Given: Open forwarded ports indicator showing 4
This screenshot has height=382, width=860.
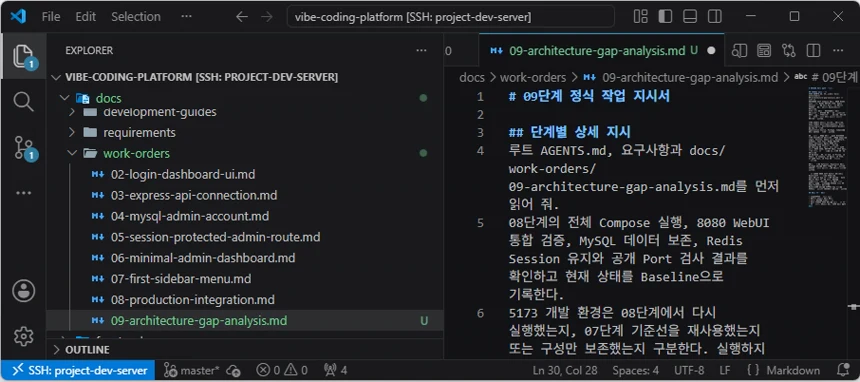Looking at the screenshot, I should (336, 370).
